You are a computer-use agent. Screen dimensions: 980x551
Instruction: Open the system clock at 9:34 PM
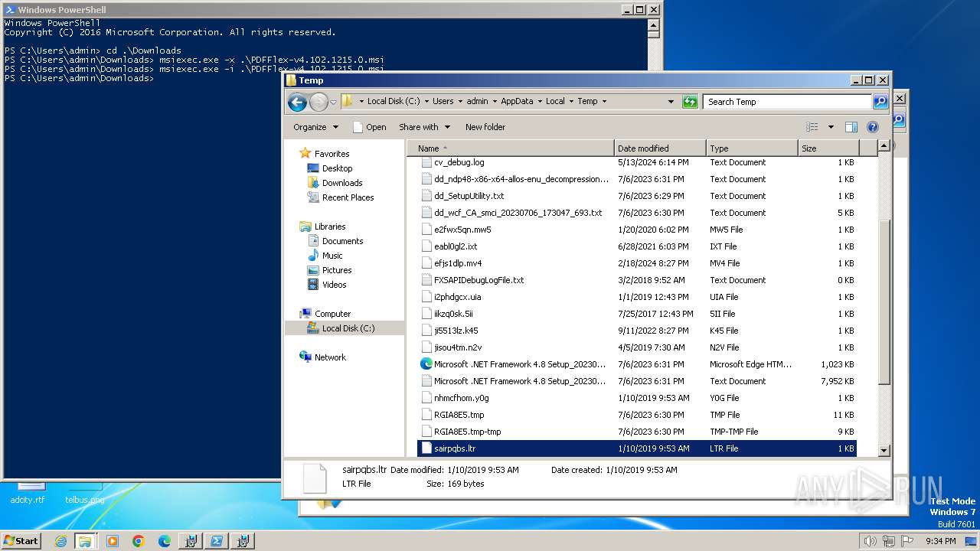(940, 541)
